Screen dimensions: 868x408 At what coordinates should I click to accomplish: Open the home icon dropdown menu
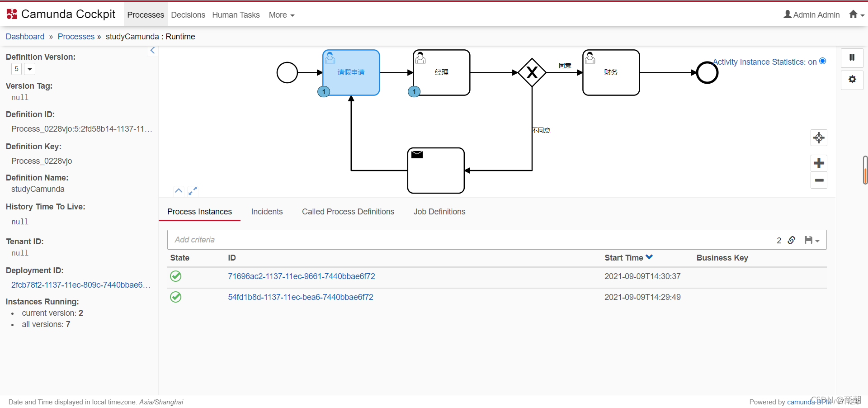point(856,14)
